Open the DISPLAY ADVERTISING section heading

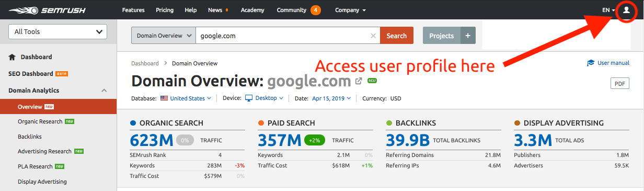click(563, 123)
